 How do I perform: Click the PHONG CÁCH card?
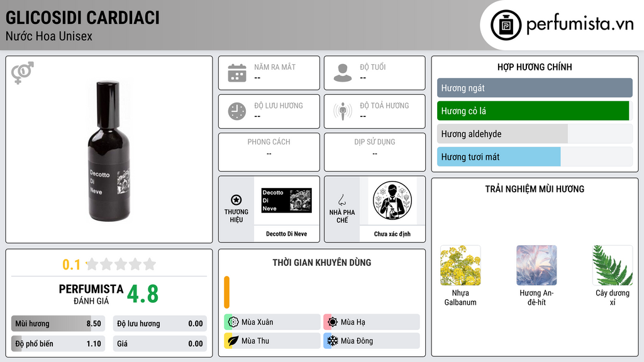(269, 152)
